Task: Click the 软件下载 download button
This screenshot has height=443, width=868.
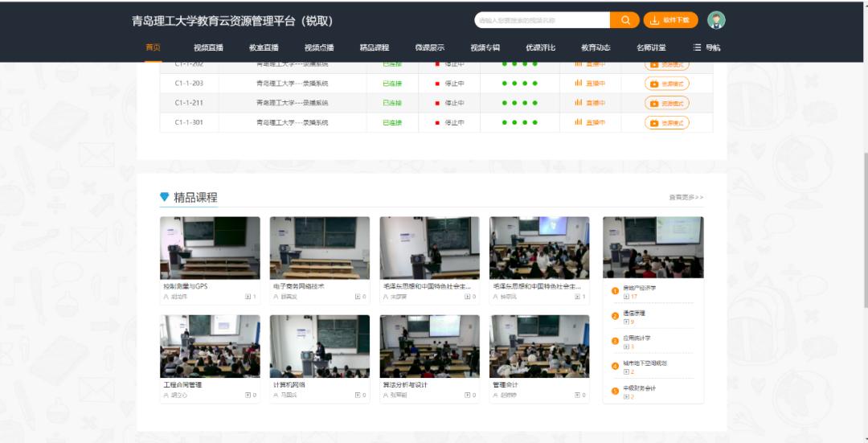Action: click(x=670, y=20)
